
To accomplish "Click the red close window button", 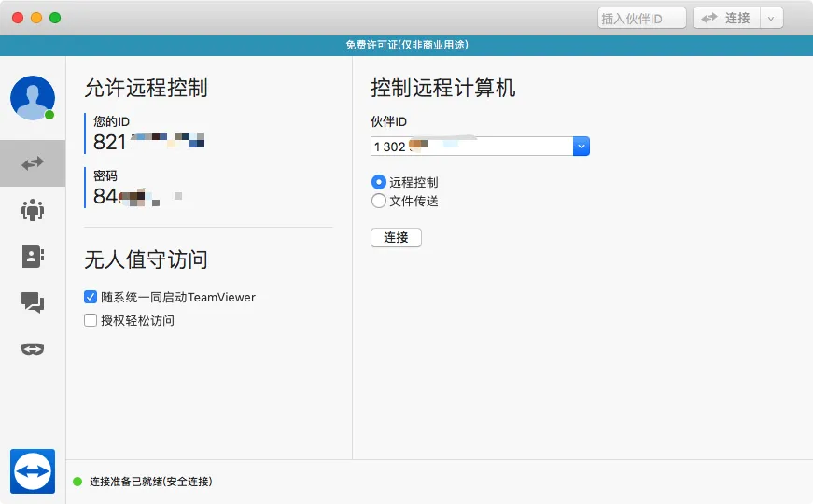I will coord(18,18).
